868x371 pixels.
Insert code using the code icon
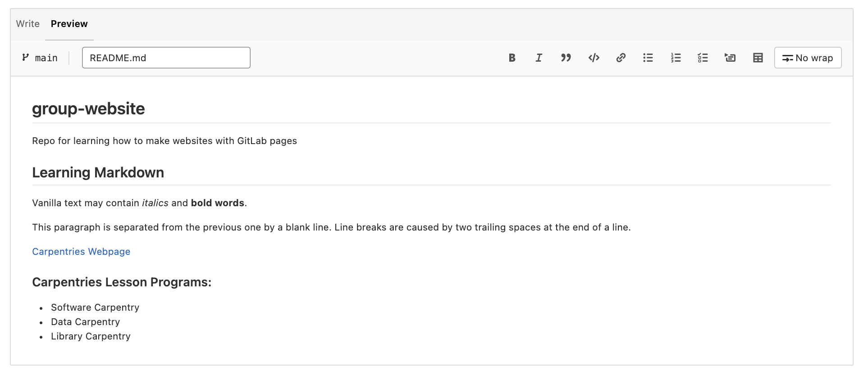point(594,58)
